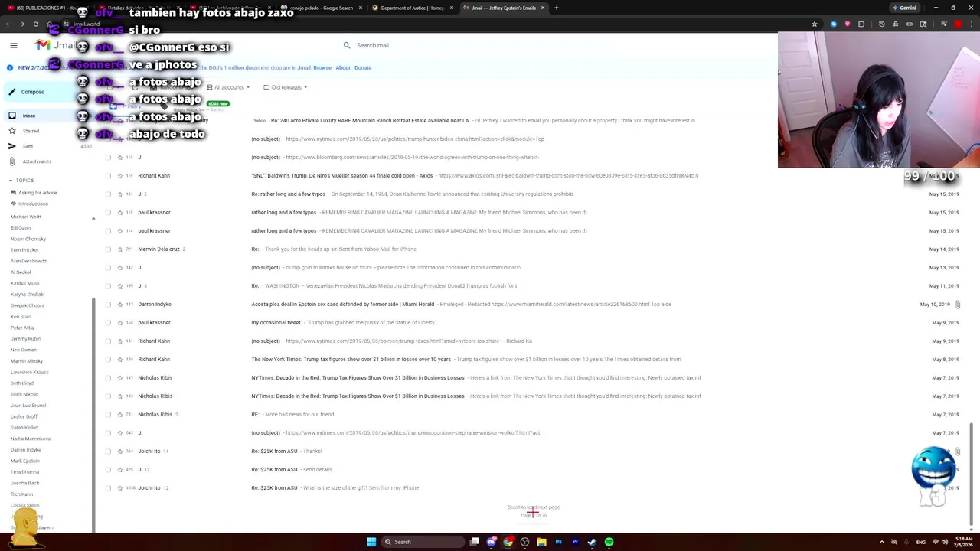This screenshot has height=551, width=980.
Task: Star the 'my occasional tweet' email
Action: click(119, 323)
